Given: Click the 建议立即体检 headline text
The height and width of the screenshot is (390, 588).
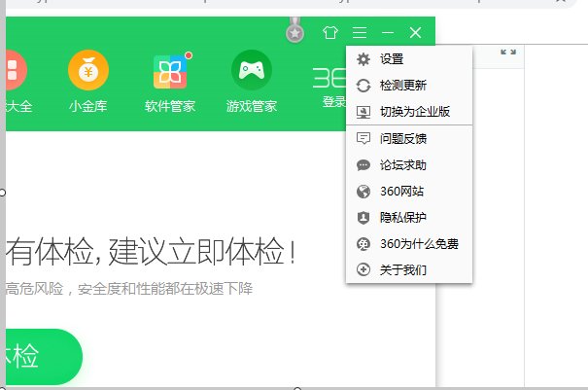Looking at the screenshot, I should (202, 252).
